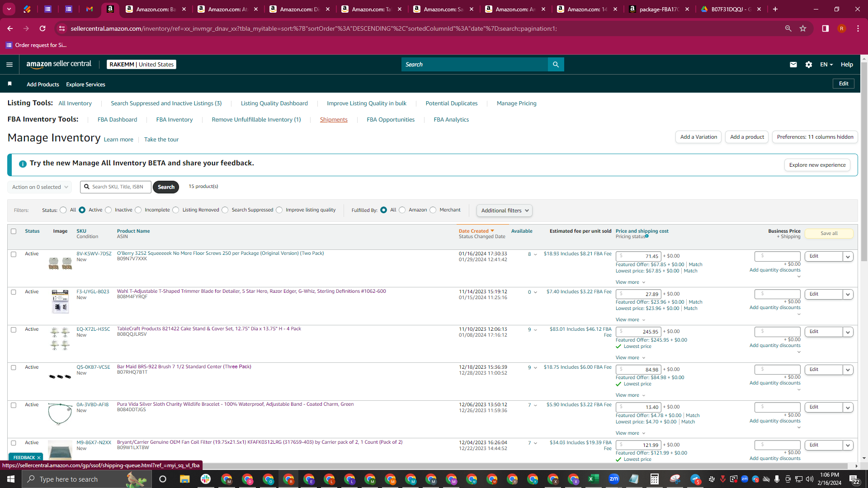This screenshot has height=488, width=868.
Task: Click the price field showing 71.45
Action: (638, 256)
